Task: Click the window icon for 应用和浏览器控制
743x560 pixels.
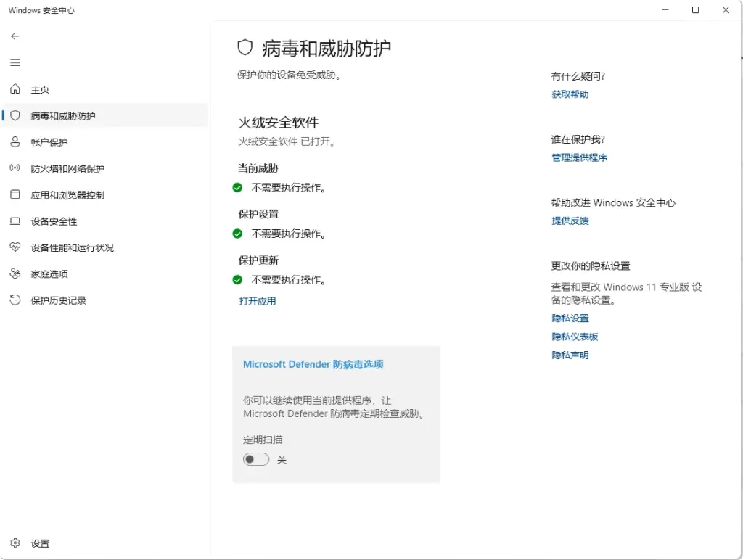Action: tap(15, 194)
